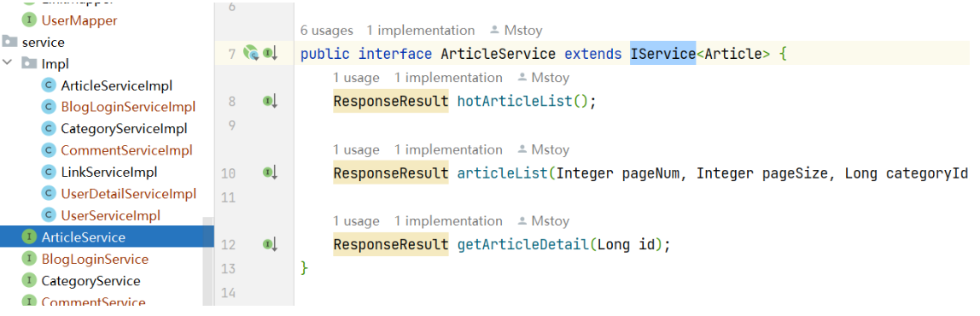Click the highlighted IService identifier

point(662,54)
